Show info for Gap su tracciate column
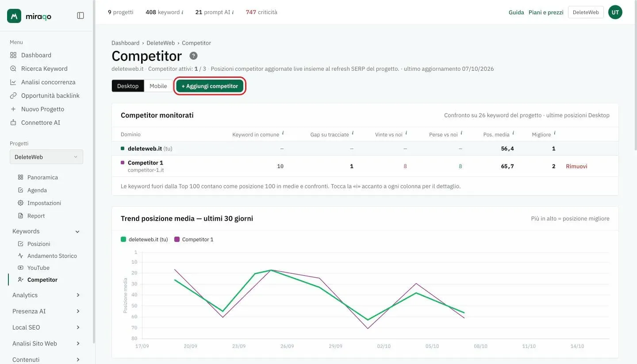Image resolution: width=637 pixels, height=364 pixels. pos(353,134)
